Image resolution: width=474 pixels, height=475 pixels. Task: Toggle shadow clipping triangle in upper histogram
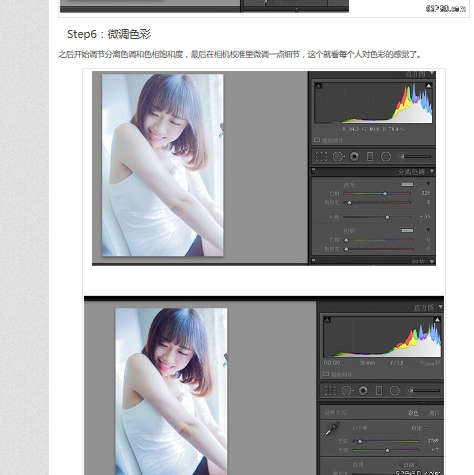coord(318,86)
